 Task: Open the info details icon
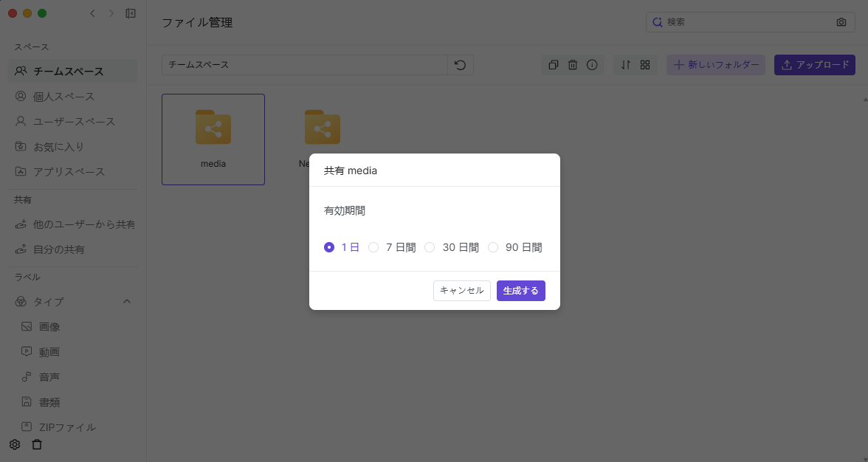click(592, 65)
